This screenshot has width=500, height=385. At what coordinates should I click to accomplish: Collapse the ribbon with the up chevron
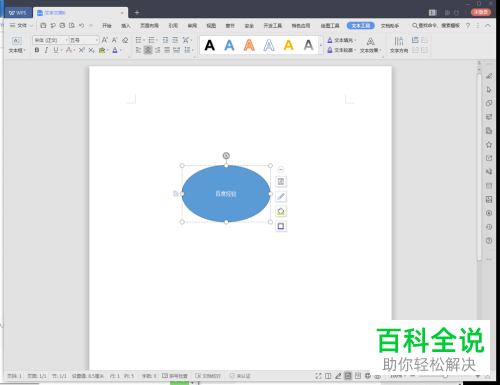488,25
